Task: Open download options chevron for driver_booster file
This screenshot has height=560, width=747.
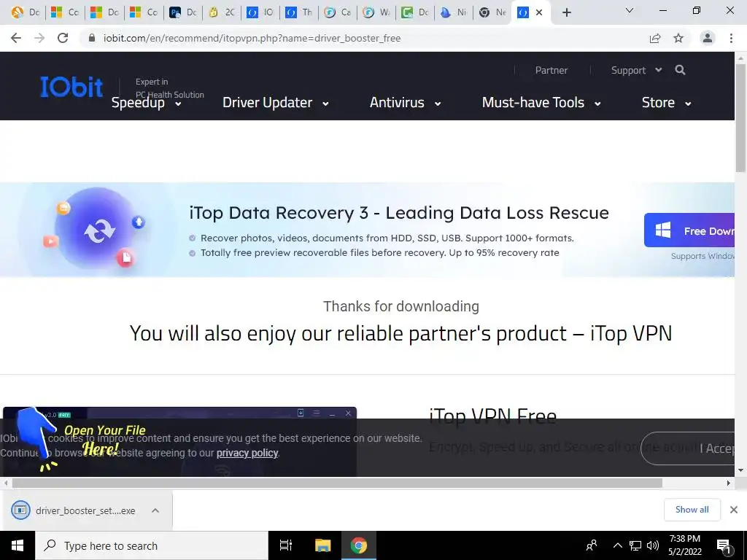Action: (x=155, y=510)
